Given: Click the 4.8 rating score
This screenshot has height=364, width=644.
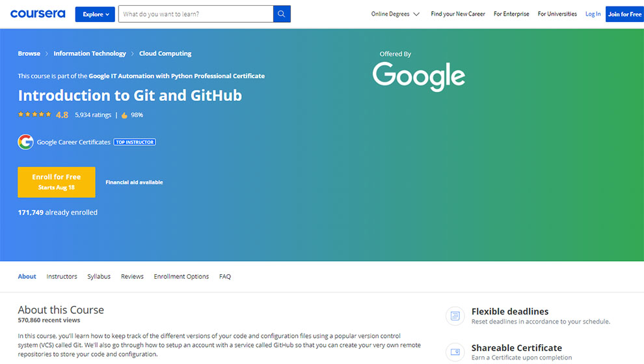Looking at the screenshot, I should (x=62, y=115).
